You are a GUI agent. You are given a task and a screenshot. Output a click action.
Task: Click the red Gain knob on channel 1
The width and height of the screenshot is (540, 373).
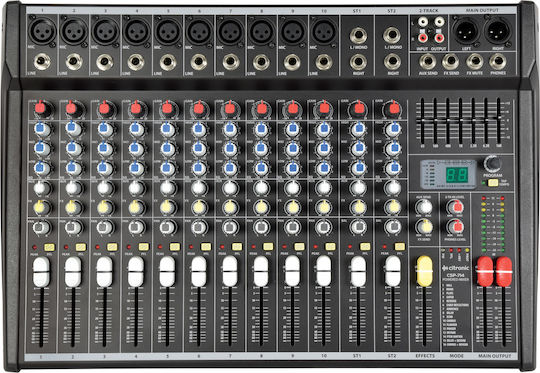click(x=42, y=108)
